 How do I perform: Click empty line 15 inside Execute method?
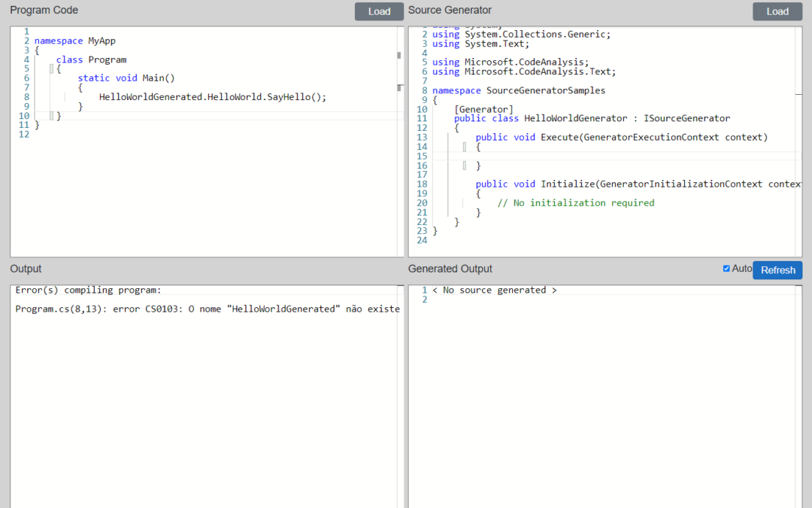tap(601, 156)
